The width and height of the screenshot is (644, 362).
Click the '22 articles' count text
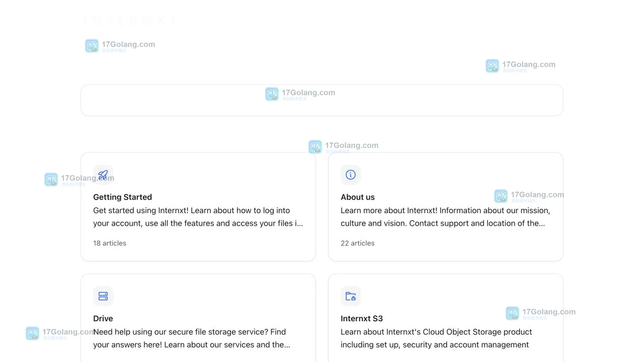358,243
